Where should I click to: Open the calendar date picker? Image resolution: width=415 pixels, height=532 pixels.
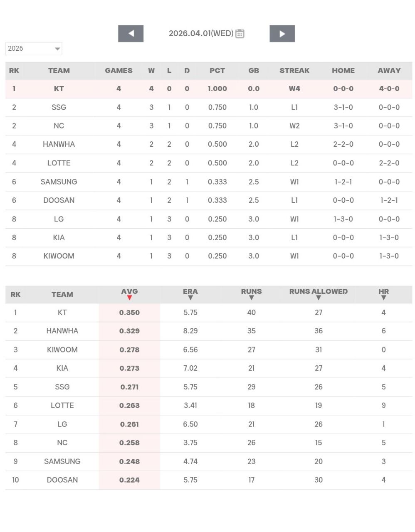[x=240, y=34]
